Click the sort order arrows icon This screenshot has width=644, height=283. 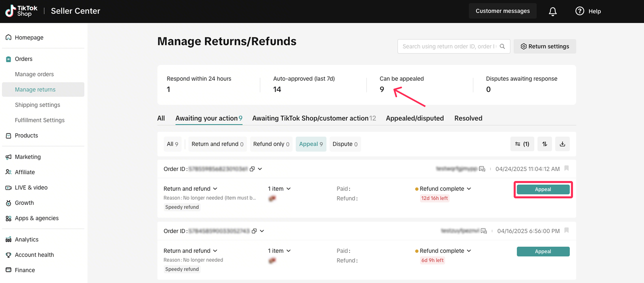click(x=544, y=144)
